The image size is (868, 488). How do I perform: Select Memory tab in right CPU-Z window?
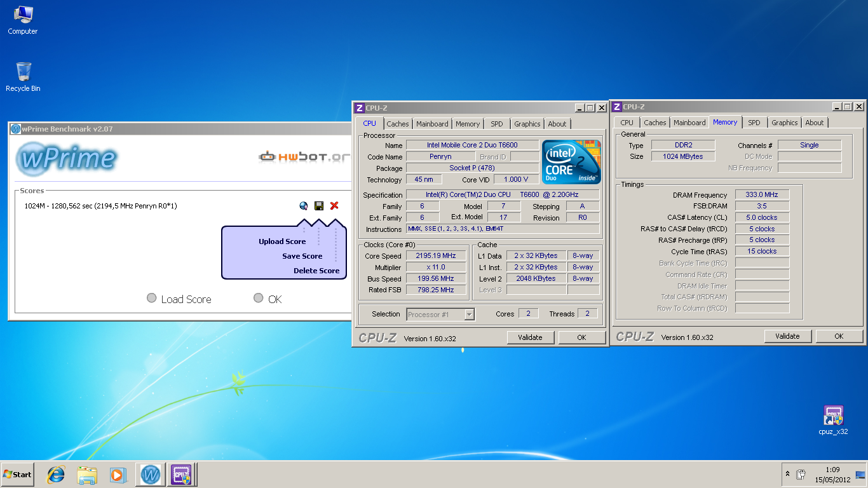pos(725,122)
